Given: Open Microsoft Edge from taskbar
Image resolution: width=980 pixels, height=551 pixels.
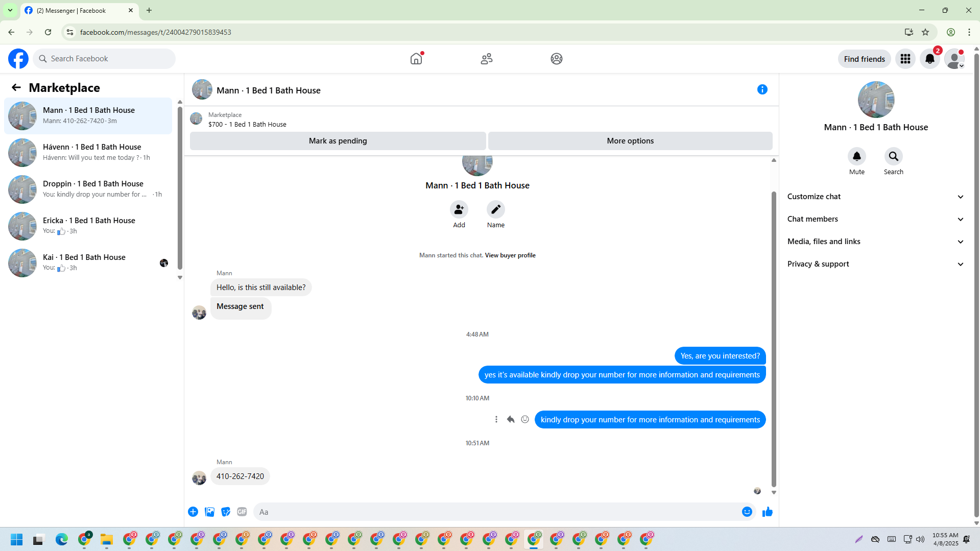Looking at the screenshot, I should [x=62, y=539].
